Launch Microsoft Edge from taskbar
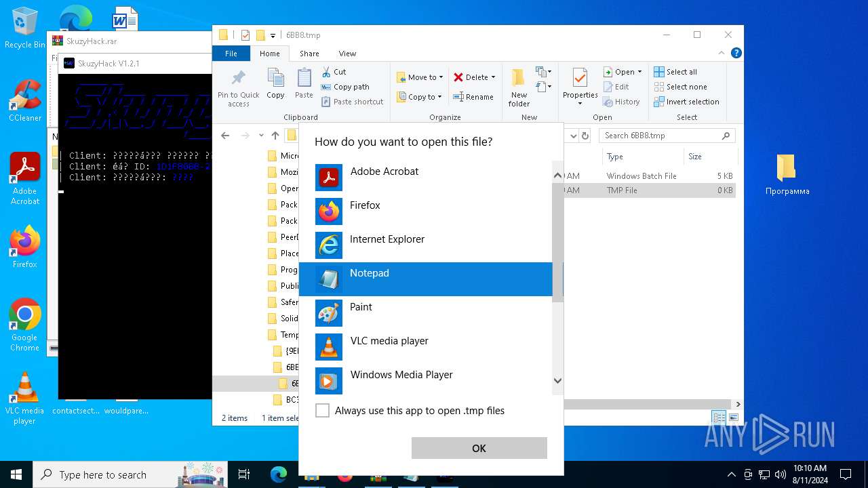The width and height of the screenshot is (868, 488). [279, 474]
